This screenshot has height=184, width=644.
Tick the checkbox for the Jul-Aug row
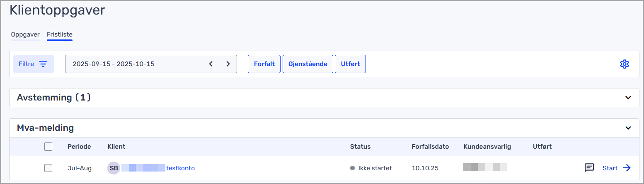coord(48,168)
